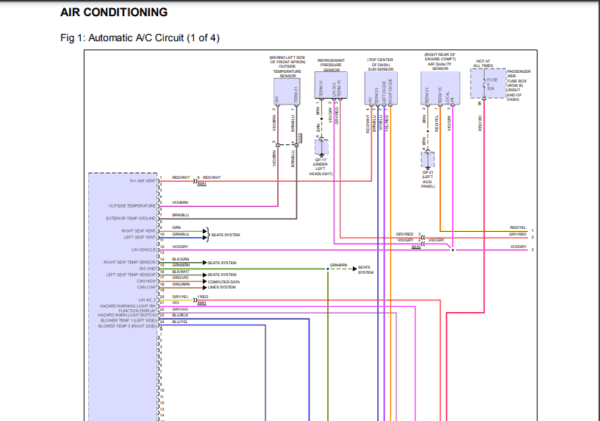The height and width of the screenshot is (421, 600).
Task: Select the OUTSIDE TEMPERATURE pin label
Action: (x=132, y=206)
